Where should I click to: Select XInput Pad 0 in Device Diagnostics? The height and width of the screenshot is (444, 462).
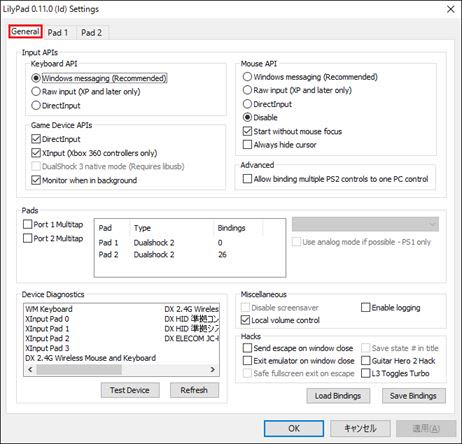point(47,319)
